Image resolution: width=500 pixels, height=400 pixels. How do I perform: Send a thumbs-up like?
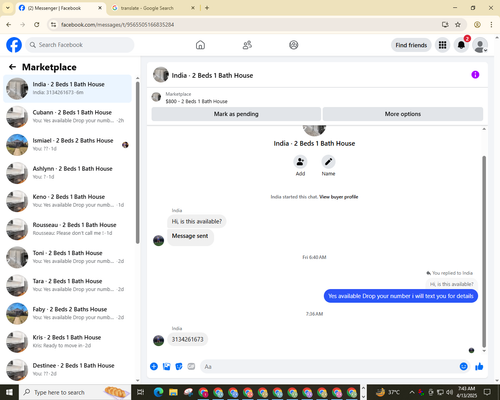click(x=479, y=367)
